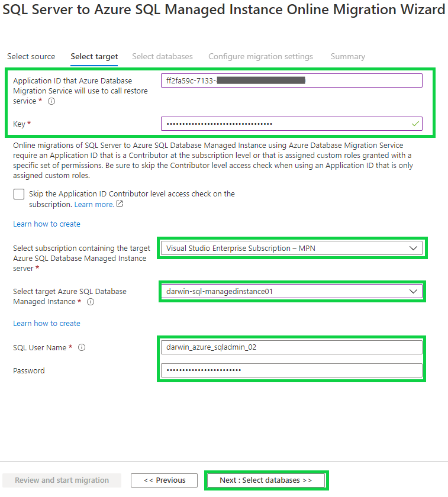Open Learn more link
Screen dimensions: 448x497
pyautogui.click(x=94, y=205)
